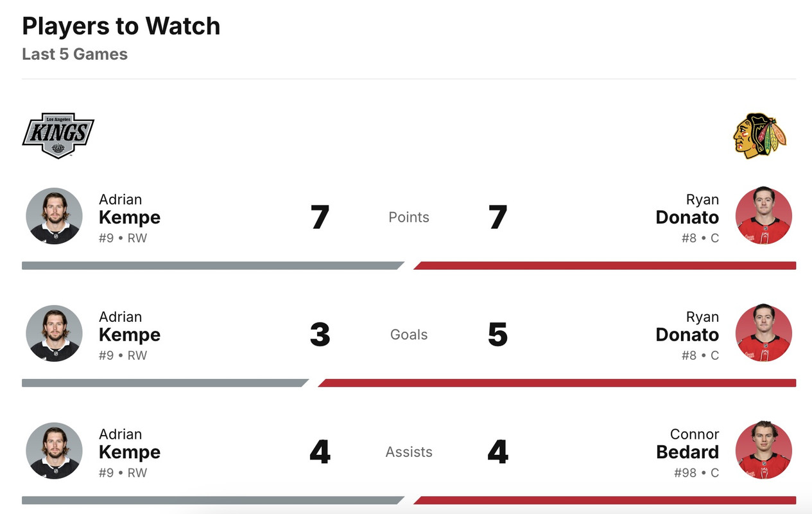The width and height of the screenshot is (812, 514).
Task: Open Adrian Kempe name link in Points row
Action: 129,209
